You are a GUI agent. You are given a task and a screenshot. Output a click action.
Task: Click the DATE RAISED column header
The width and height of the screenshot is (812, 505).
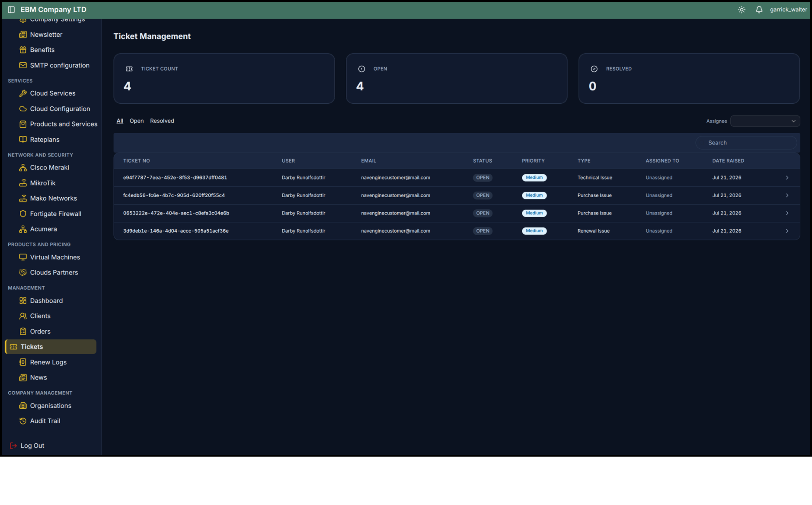pos(728,161)
